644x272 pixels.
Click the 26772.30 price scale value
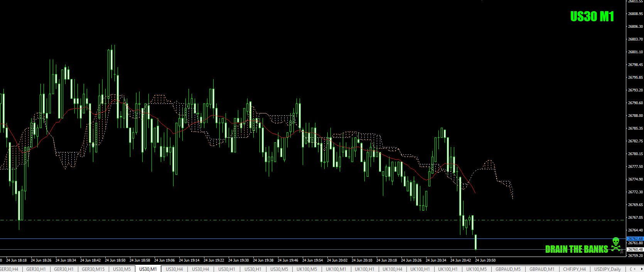tap(635, 192)
